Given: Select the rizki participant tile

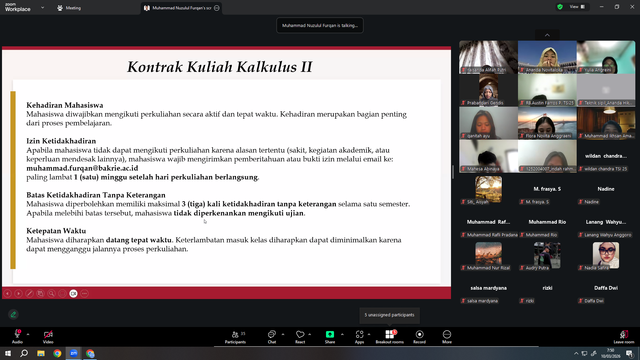Looking at the screenshot, I should tap(547, 288).
